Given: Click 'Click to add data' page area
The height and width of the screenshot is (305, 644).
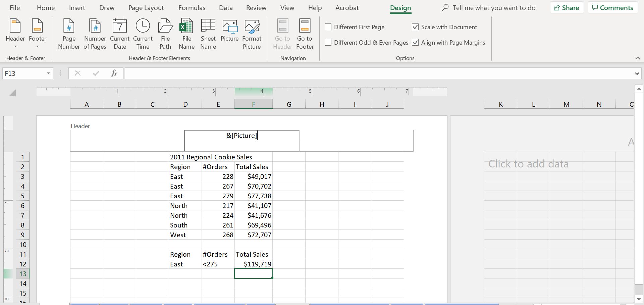Looking at the screenshot, I should [528, 164].
